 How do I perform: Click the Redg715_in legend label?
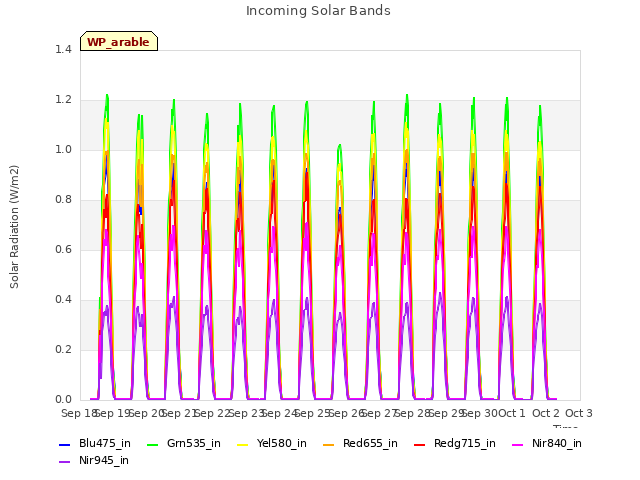[x=464, y=443]
